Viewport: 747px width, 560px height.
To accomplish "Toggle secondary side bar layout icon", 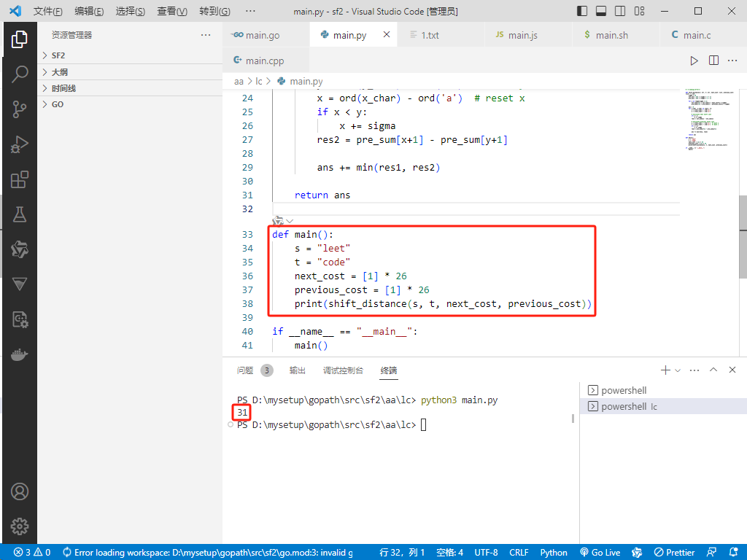I will click(x=620, y=11).
